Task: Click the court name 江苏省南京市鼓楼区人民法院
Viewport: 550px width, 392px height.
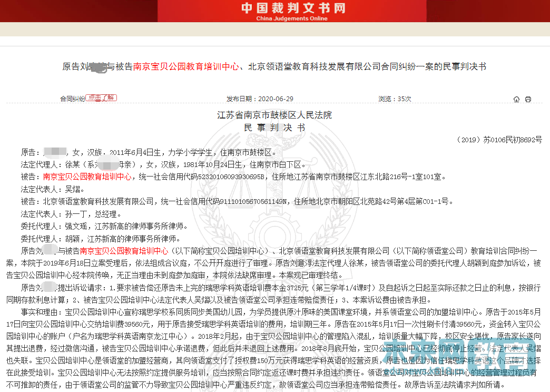Action: pos(274,115)
